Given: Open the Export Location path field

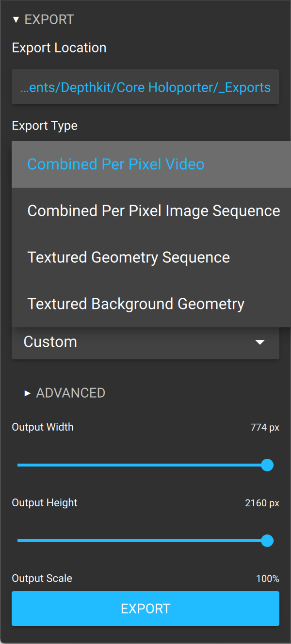Looking at the screenshot, I should click(x=145, y=87).
